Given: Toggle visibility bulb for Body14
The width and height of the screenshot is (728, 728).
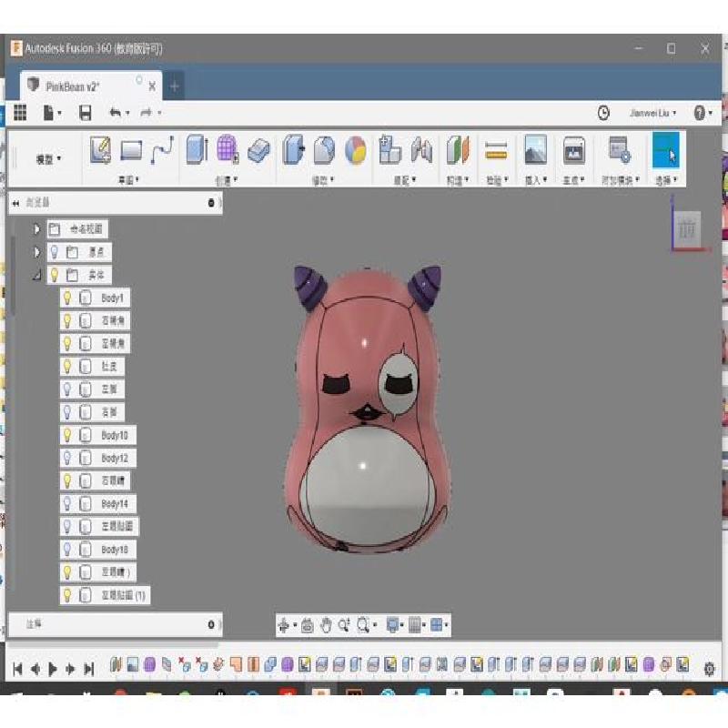Looking at the screenshot, I should click(x=67, y=504).
